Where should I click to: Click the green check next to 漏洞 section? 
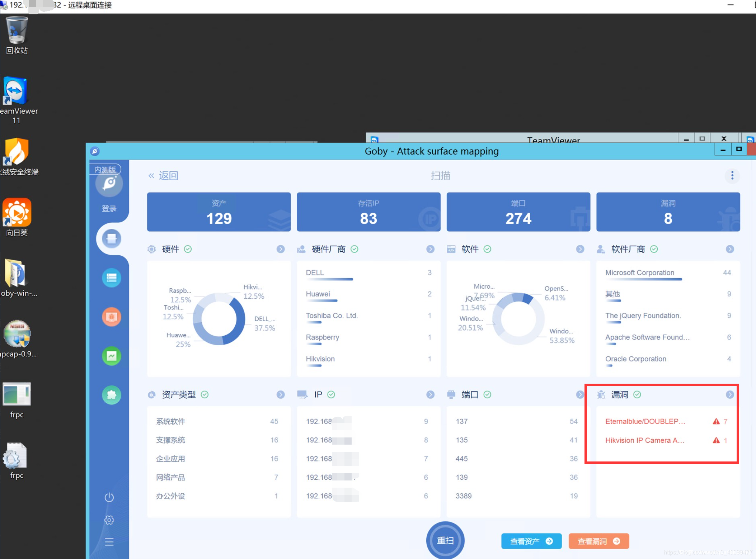[x=637, y=395]
